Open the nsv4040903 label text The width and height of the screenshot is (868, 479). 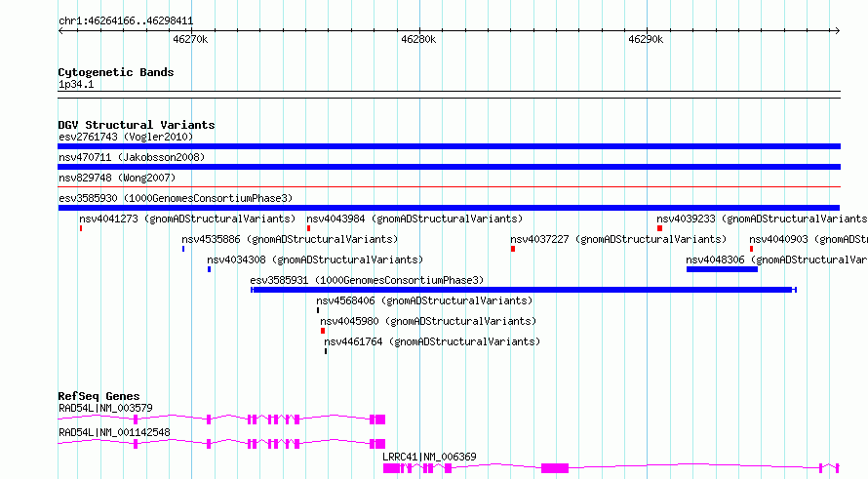pyautogui.click(x=809, y=239)
